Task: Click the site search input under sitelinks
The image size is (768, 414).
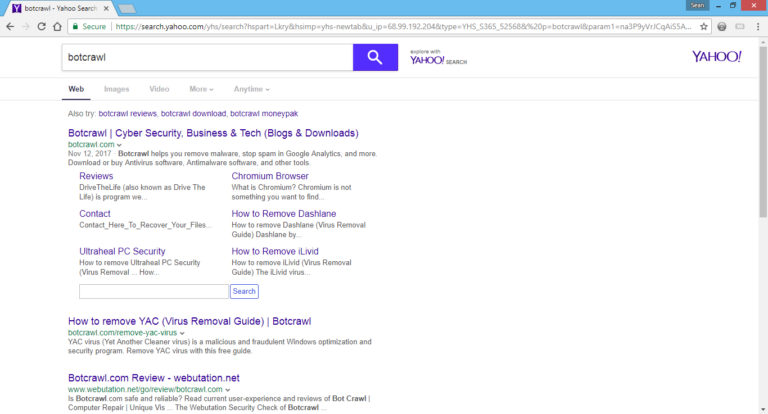Action: [154, 292]
